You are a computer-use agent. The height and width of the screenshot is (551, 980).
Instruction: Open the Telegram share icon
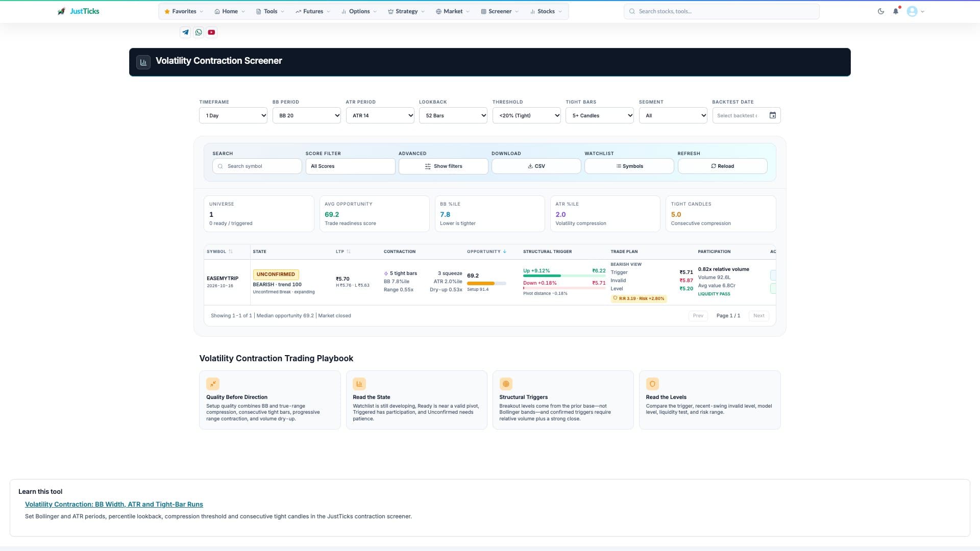tap(185, 32)
